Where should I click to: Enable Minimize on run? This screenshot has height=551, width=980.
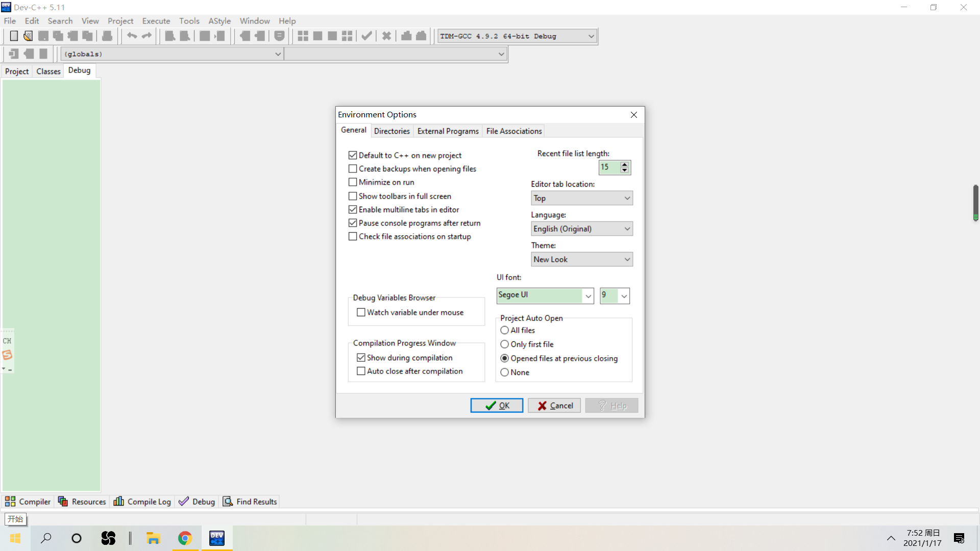pos(353,182)
